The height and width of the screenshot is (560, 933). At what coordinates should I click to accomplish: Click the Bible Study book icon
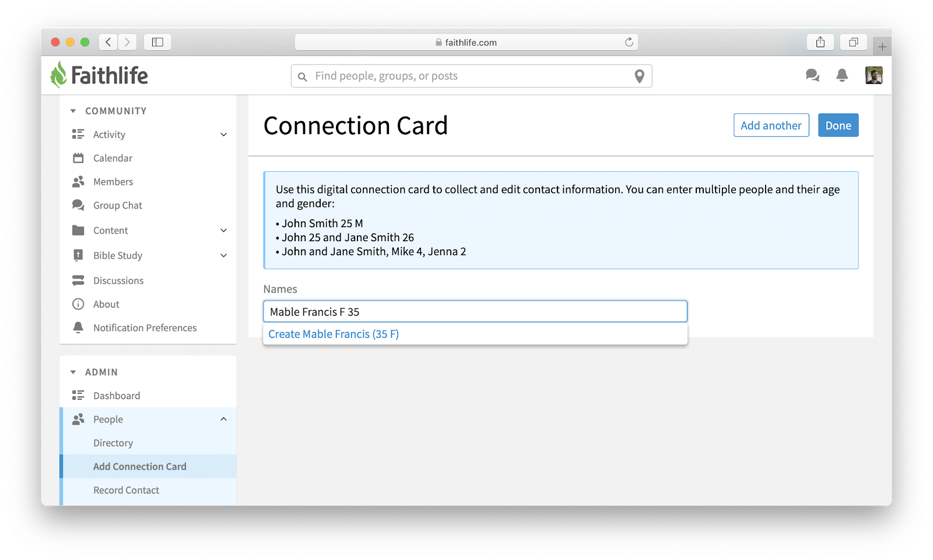click(78, 255)
